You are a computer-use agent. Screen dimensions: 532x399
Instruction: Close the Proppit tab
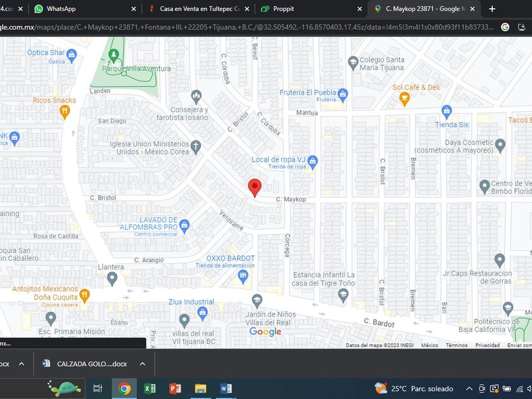[360, 9]
